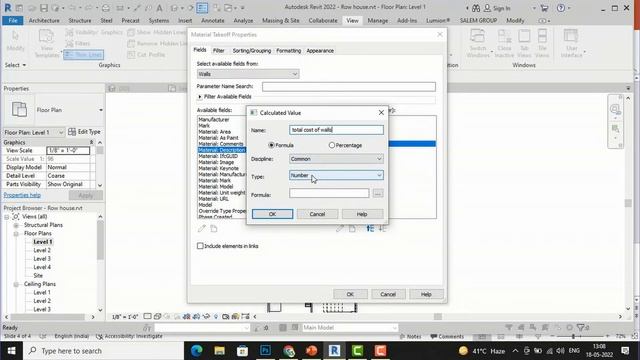This screenshot has width=640, height=360.
Task: Click the Name field in Calculated Value
Action: (x=336, y=130)
